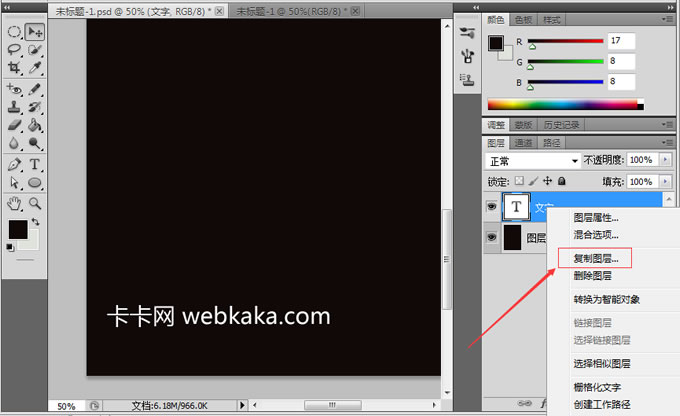Click the toolbox foreground color swatch

[18, 229]
